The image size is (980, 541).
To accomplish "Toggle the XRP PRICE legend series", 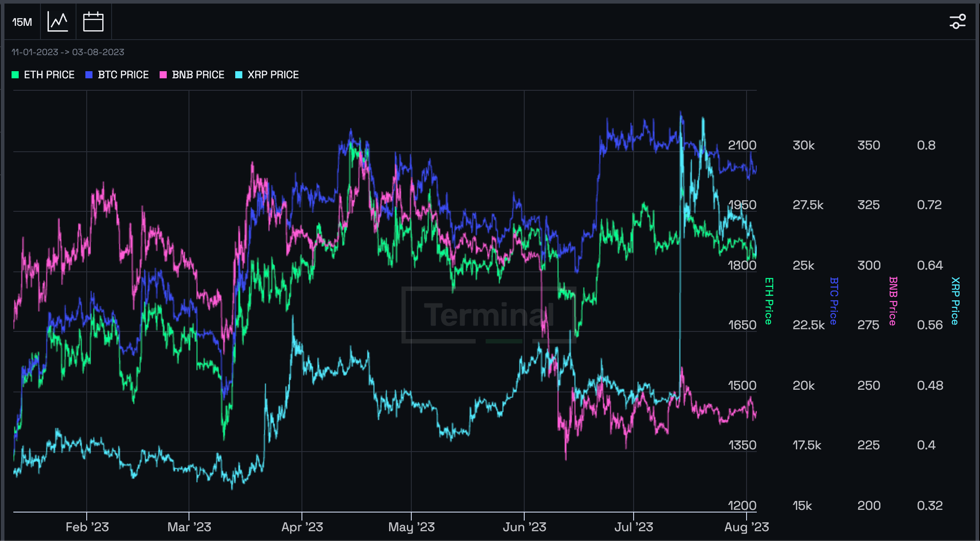I will (x=267, y=75).
